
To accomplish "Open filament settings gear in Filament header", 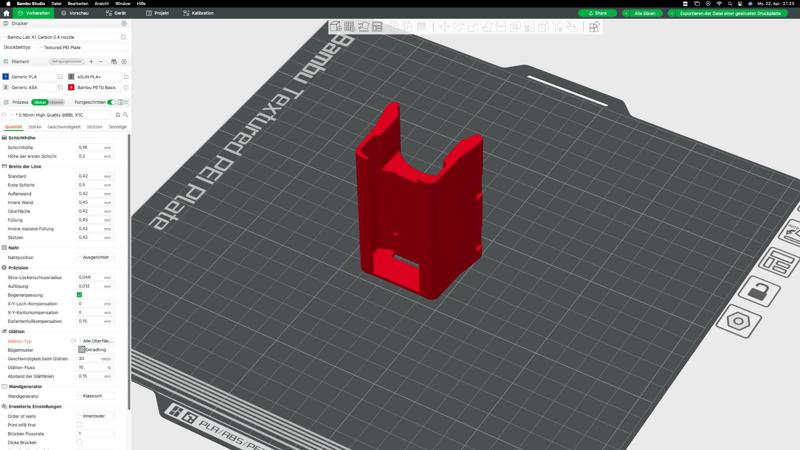I will coord(124,62).
